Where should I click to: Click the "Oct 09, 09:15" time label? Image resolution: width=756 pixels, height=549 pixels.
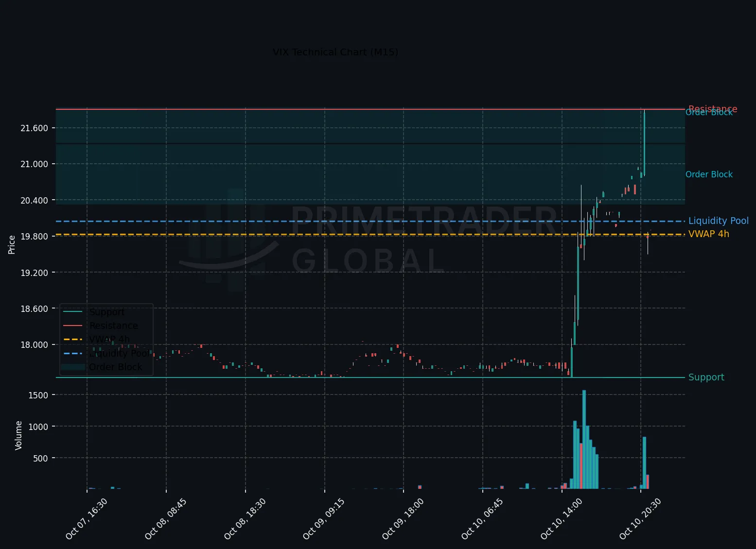click(x=323, y=518)
